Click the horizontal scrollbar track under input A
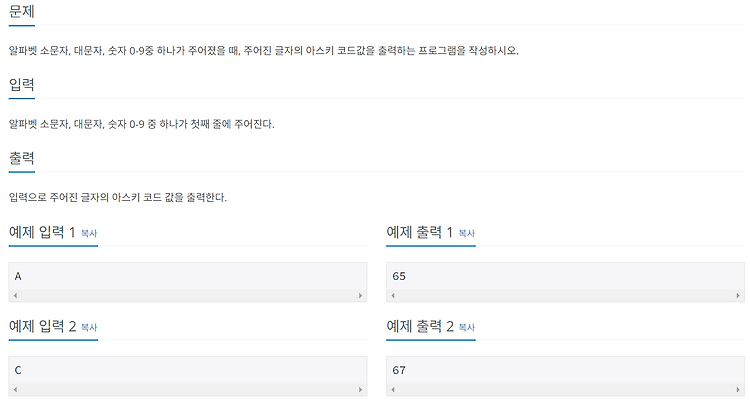 pyautogui.click(x=188, y=296)
